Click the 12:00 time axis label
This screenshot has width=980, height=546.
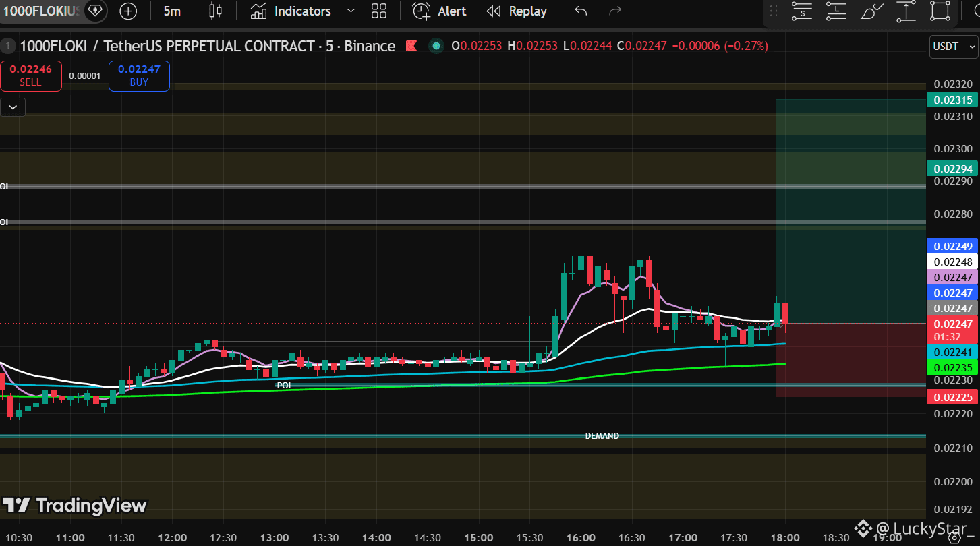pyautogui.click(x=172, y=538)
